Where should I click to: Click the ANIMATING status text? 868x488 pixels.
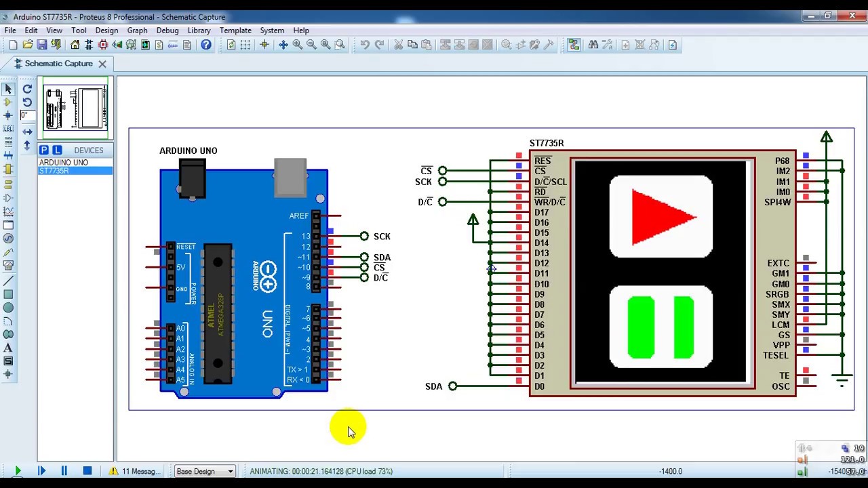(x=321, y=471)
